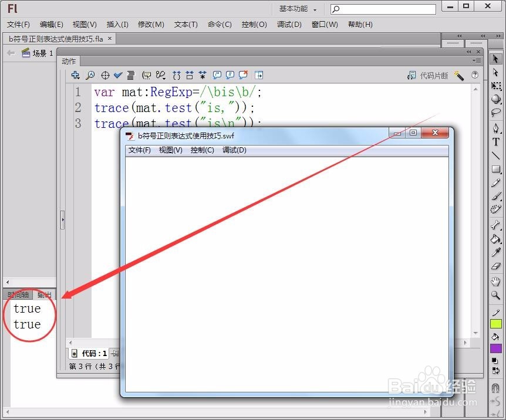Click the Actions panel help icon
The image size is (506, 420).
click(x=475, y=75)
